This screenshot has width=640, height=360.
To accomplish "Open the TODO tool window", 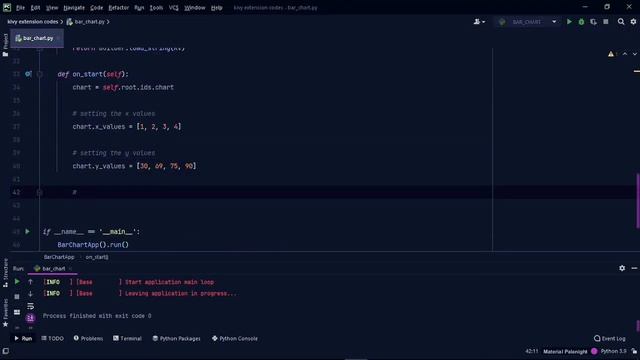I will 52,338.
